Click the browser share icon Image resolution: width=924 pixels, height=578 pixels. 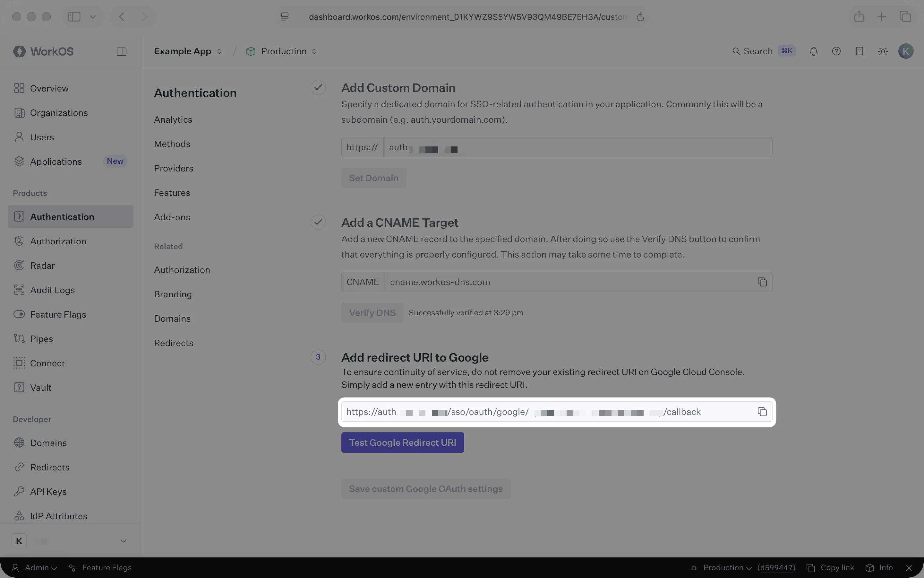click(x=859, y=16)
